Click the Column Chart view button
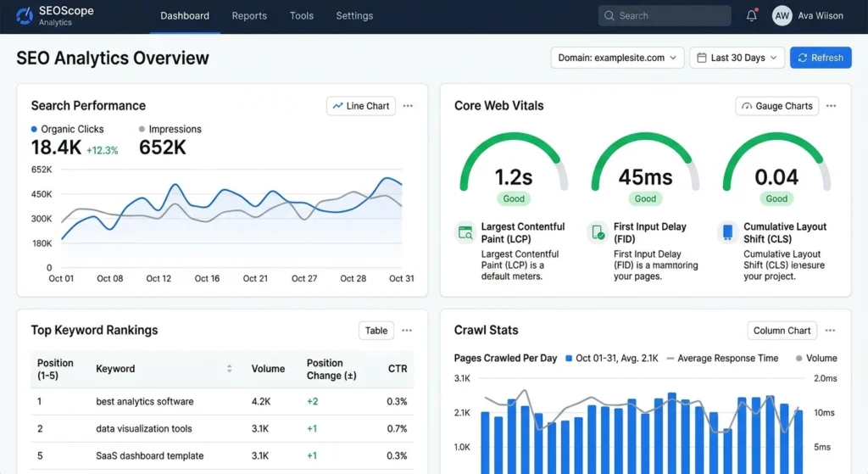The width and height of the screenshot is (868, 474). [782, 331]
